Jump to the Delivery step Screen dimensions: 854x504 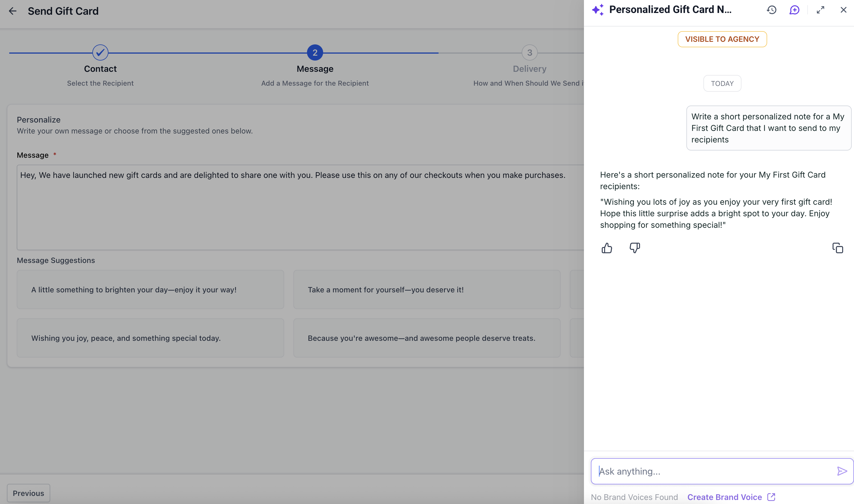coord(529,53)
